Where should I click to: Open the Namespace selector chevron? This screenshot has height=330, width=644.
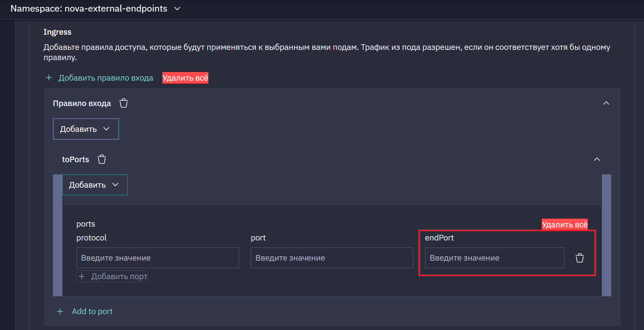pos(177,9)
